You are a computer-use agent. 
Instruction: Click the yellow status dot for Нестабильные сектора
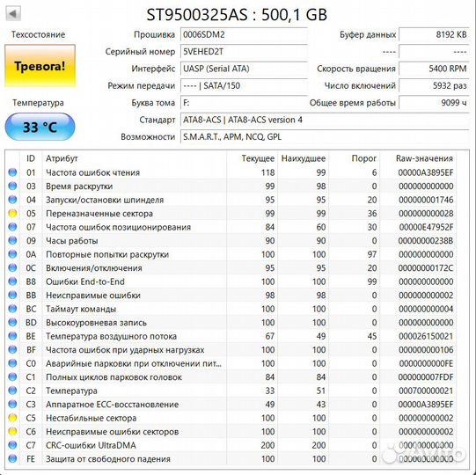(12, 418)
